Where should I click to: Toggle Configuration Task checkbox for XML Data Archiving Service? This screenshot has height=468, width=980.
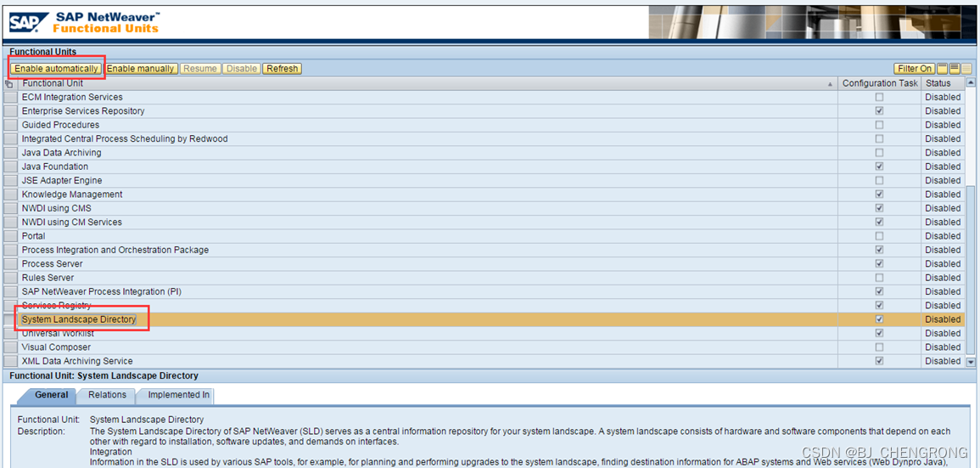pos(879,361)
